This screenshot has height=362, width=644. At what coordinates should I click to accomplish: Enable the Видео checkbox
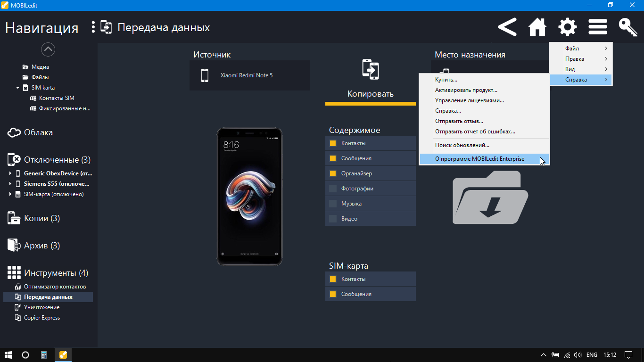(x=333, y=219)
